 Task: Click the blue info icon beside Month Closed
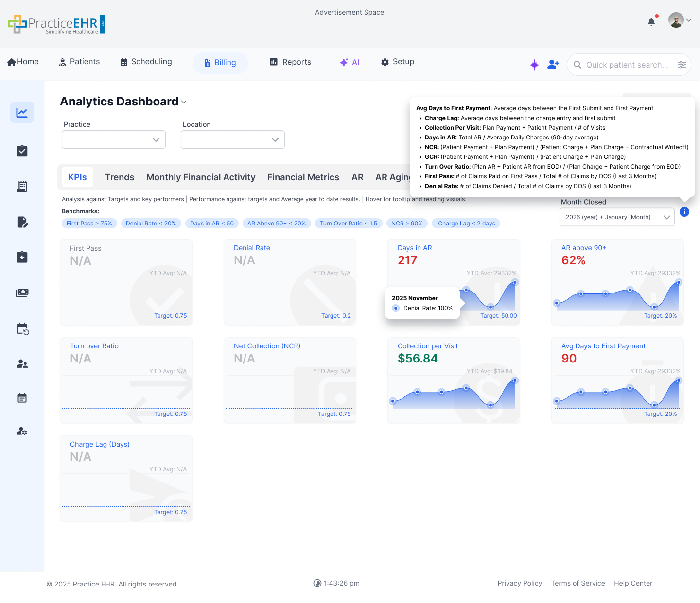tap(684, 212)
